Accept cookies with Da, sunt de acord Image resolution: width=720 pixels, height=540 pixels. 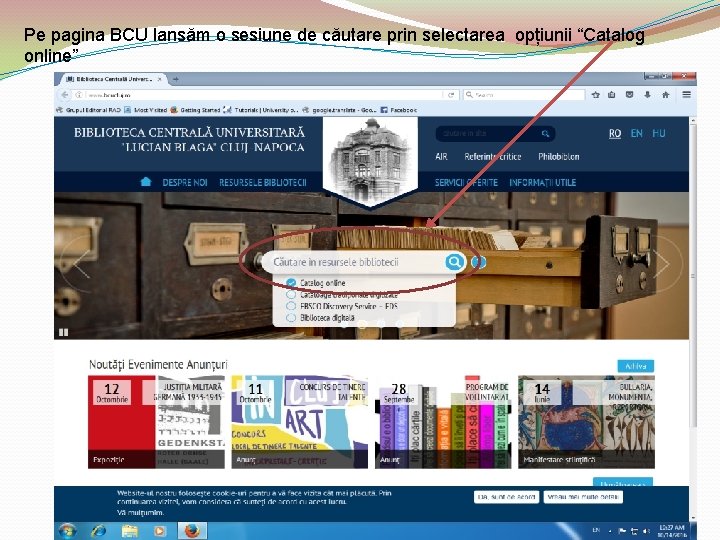pyautogui.click(x=506, y=497)
